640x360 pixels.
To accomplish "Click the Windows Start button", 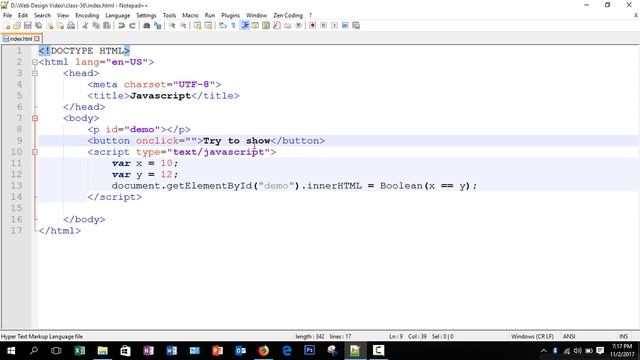I will 11,351.
